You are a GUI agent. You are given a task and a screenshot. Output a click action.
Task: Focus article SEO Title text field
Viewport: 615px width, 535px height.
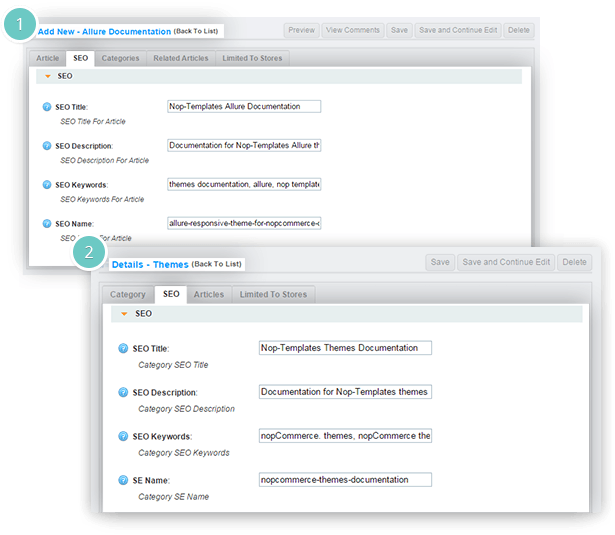pyautogui.click(x=244, y=106)
